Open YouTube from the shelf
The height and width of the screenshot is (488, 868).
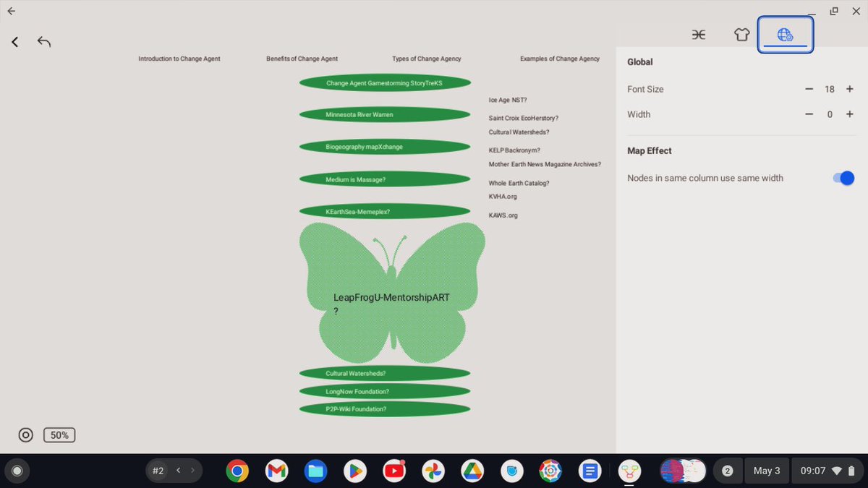tap(393, 470)
